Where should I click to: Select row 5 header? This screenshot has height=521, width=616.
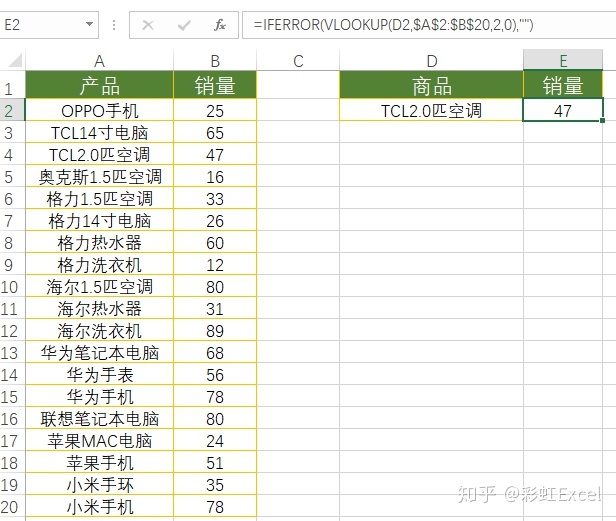pos(13,176)
